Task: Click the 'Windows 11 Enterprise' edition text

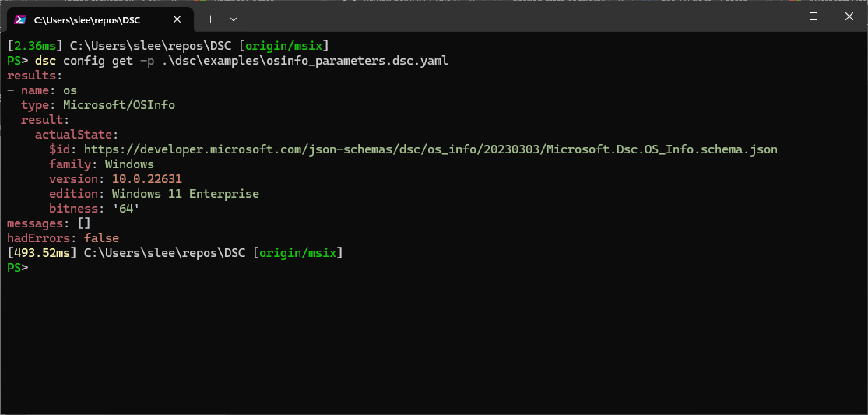Action: 185,194
